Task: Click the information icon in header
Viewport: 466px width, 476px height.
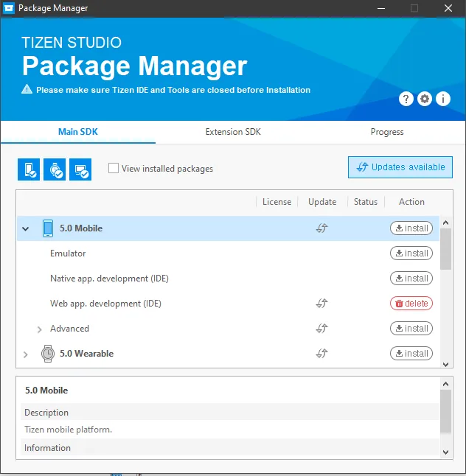Action: (x=443, y=99)
